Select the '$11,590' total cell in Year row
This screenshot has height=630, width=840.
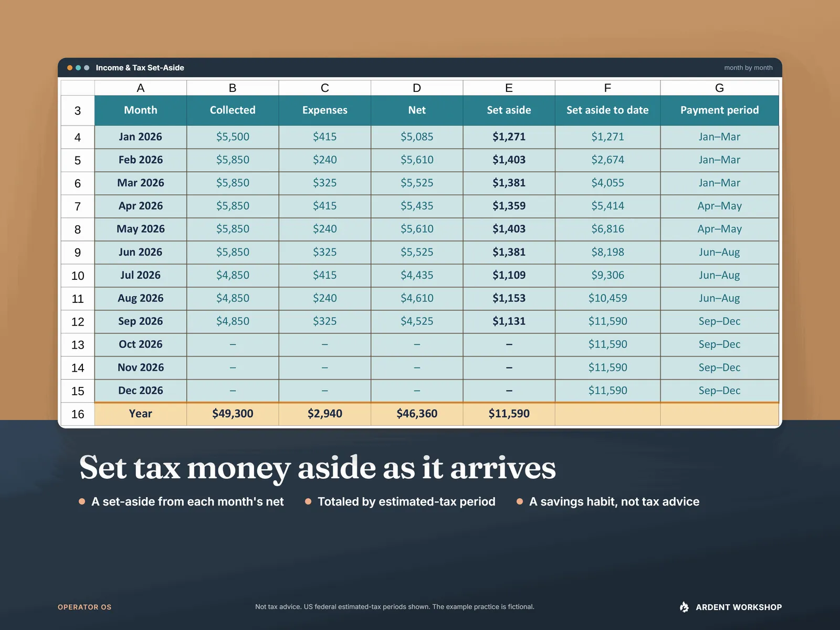[509, 414]
